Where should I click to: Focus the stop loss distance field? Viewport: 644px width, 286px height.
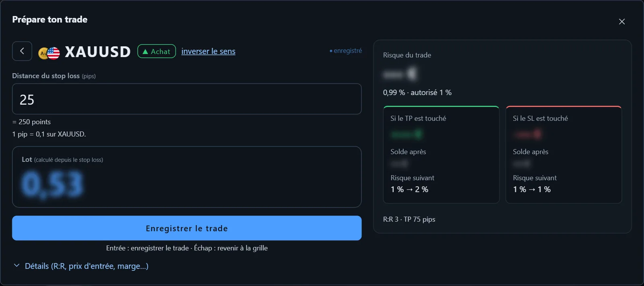(187, 99)
